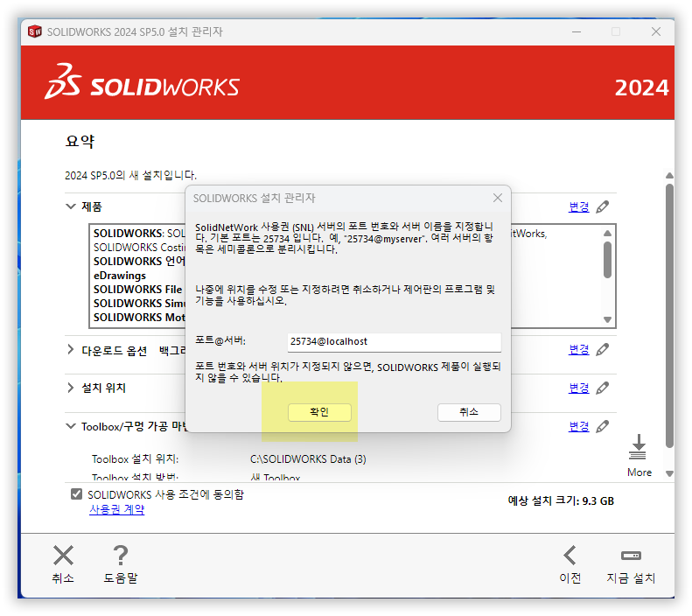Click 예상 설치 크기: 9.3 GB text
Screen dimensions: 692x616
tap(561, 500)
